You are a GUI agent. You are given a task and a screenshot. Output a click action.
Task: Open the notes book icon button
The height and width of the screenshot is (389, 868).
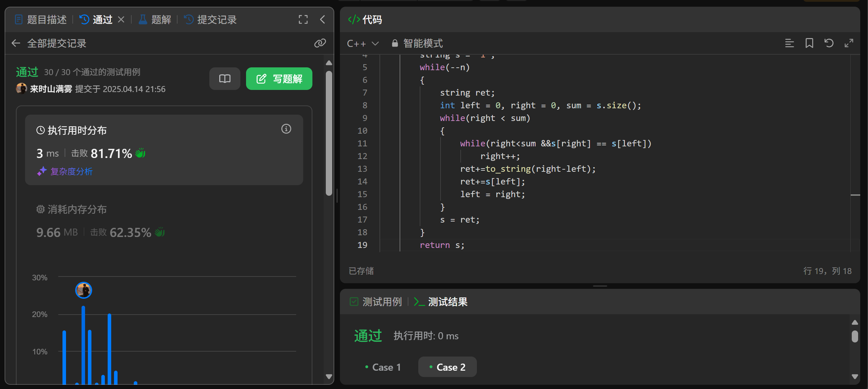click(225, 79)
